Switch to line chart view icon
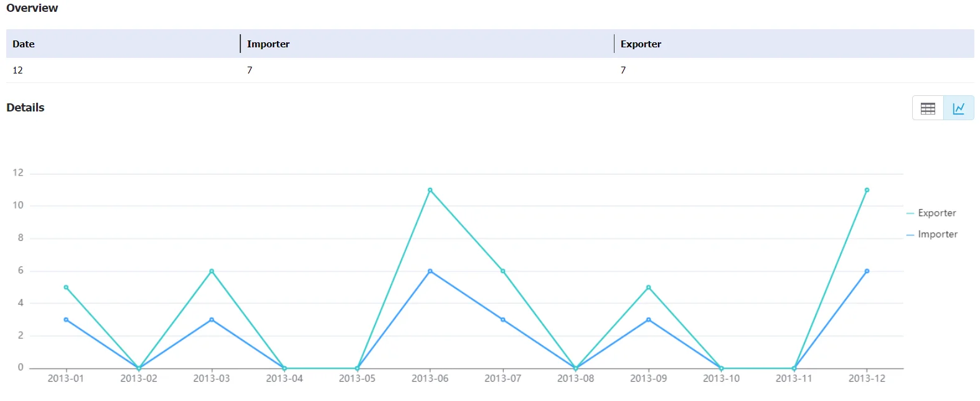Screen dimensions: 980x401 (959, 108)
